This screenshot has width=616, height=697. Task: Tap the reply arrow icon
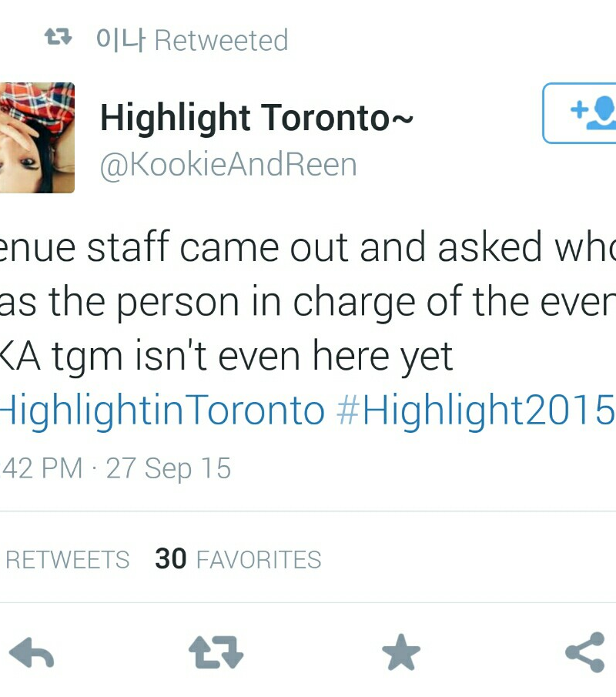pos(32,652)
